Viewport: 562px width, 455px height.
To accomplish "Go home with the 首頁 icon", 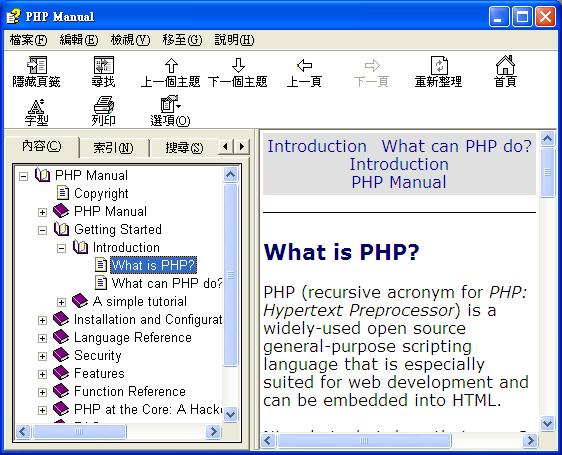I will point(505,65).
